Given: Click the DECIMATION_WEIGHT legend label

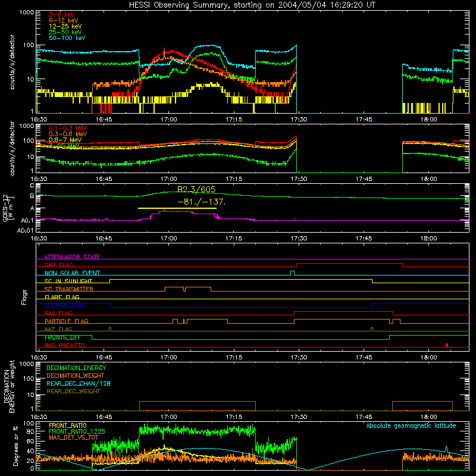Looking at the screenshot, I should coord(76,376).
